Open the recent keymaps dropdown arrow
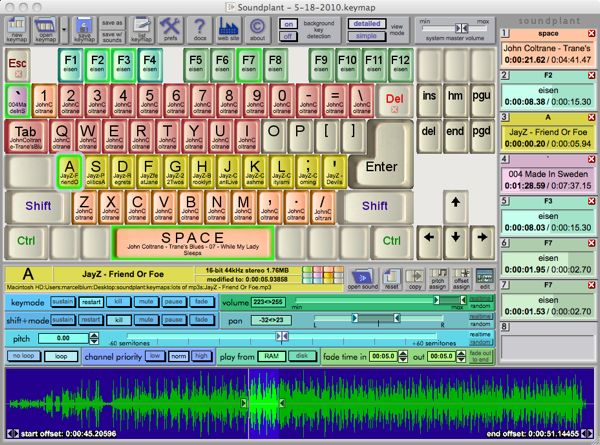This screenshot has height=445, width=600. tap(64, 29)
